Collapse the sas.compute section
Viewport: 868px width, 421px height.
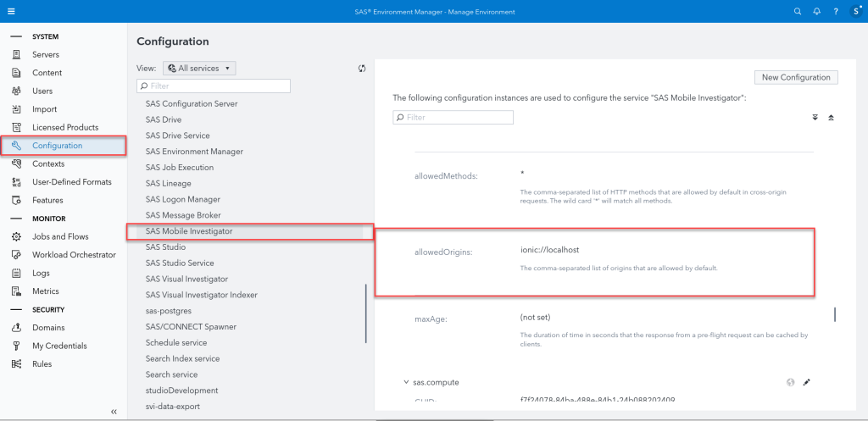click(x=406, y=382)
